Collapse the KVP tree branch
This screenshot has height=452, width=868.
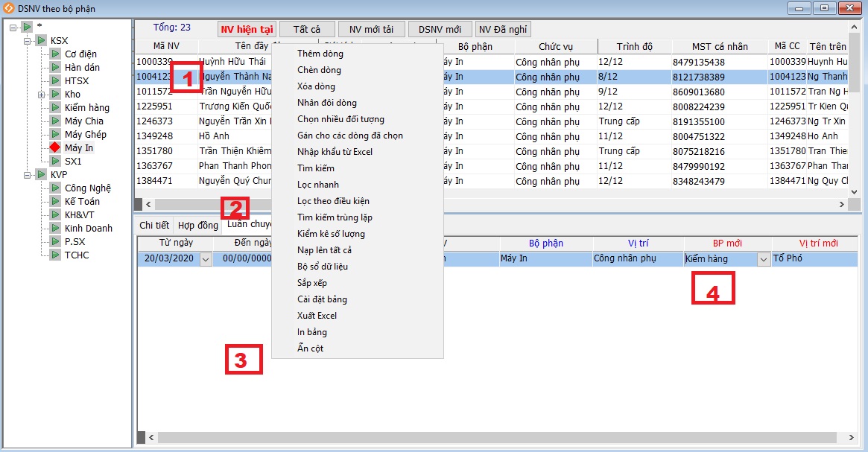[27, 175]
